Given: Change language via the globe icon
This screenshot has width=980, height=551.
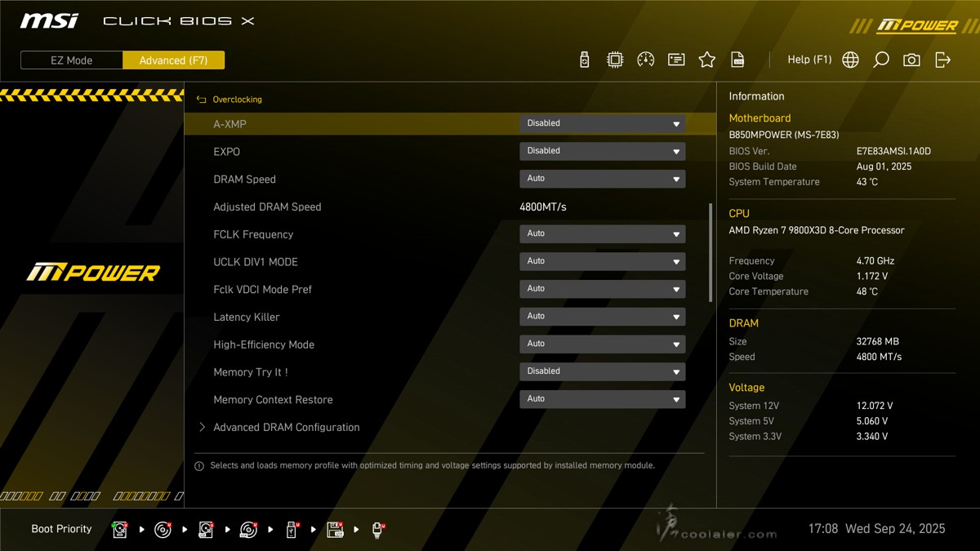Looking at the screenshot, I should 850,60.
